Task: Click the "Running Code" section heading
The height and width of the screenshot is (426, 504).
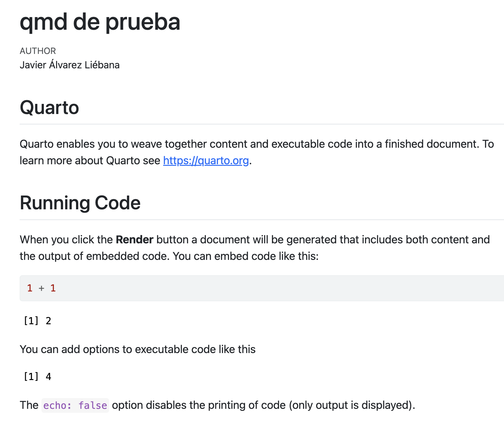Action: [80, 203]
